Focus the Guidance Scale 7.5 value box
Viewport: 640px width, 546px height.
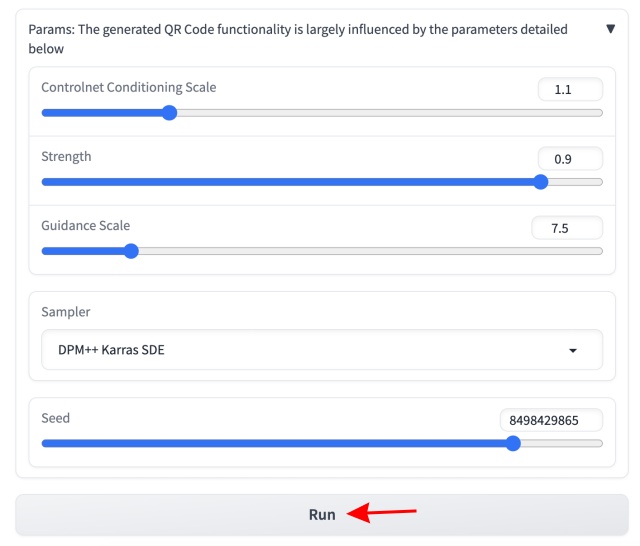pyautogui.click(x=567, y=228)
